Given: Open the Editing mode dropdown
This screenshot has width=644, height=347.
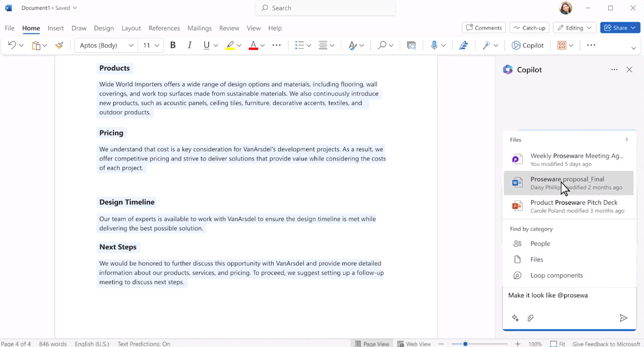Looking at the screenshot, I should (x=574, y=28).
